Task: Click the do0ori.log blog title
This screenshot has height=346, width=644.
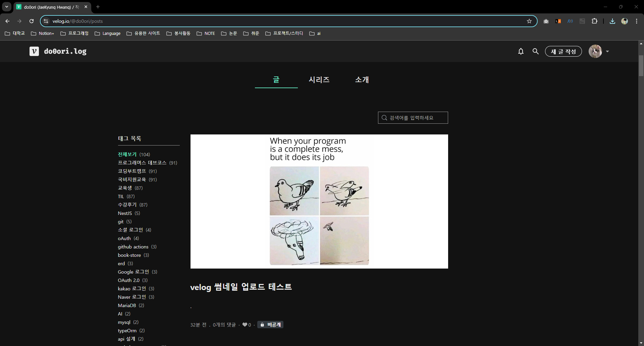Action: tap(65, 51)
